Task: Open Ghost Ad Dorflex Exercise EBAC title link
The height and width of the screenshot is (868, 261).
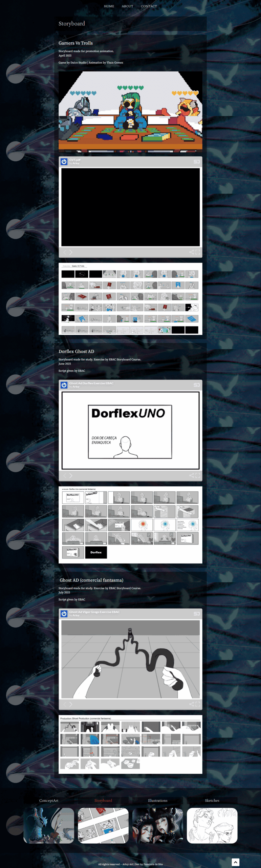Action: tap(91, 383)
